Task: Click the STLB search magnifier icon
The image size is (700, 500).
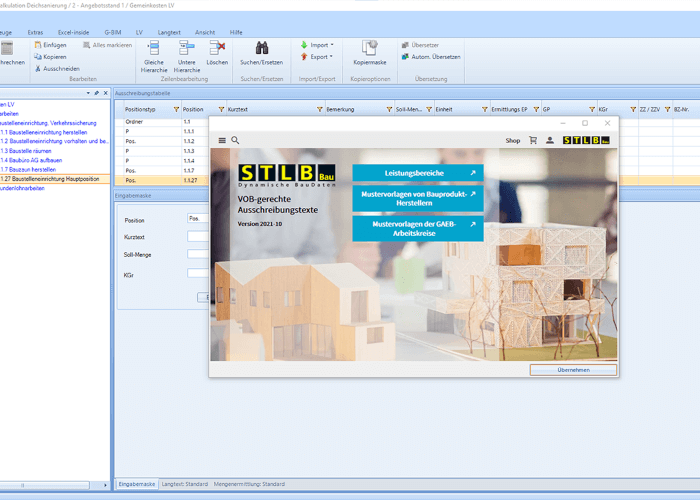Action: (235, 140)
